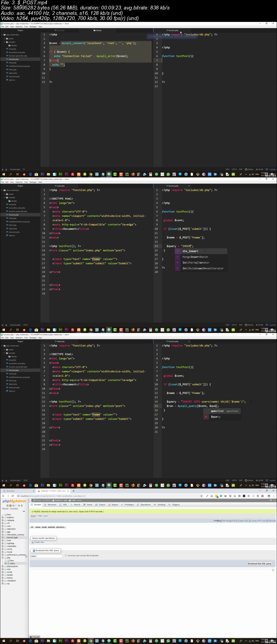The image size is (277, 644).
Task: Collapse the php database node
Action: coord(2,558)
